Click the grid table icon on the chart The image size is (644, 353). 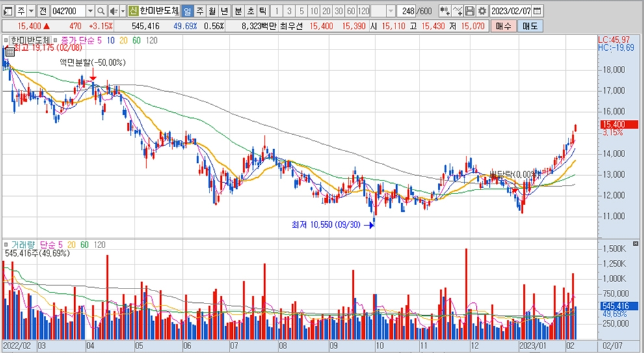(x=10, y=51)
